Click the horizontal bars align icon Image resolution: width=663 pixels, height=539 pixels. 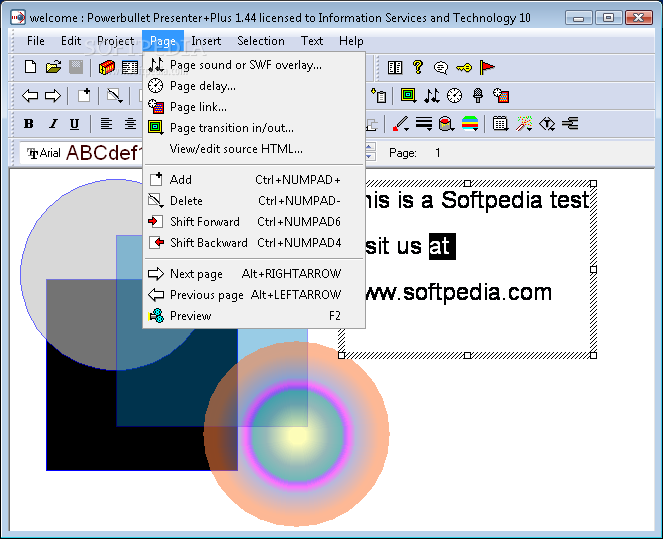[570, 123]
